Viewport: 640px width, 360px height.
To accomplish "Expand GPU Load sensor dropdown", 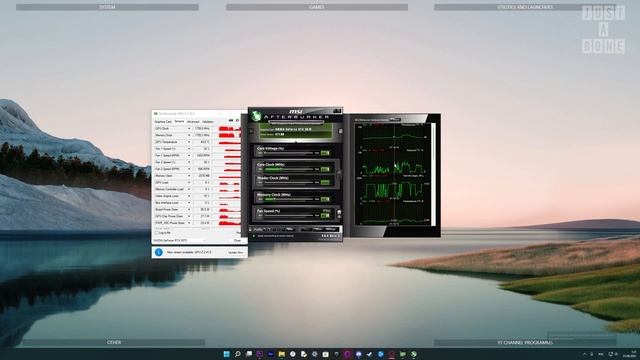I will pyautogui.click(x=189, y=182).
